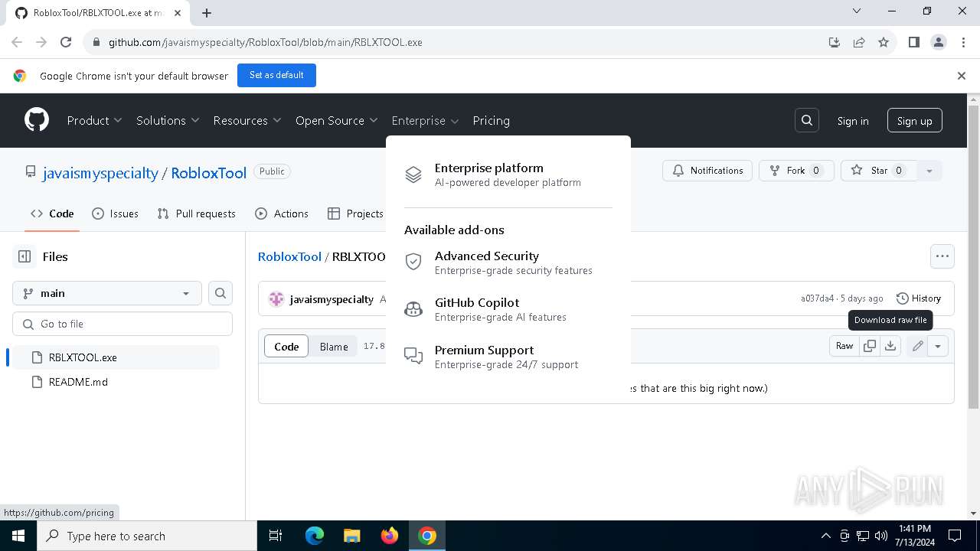
Task: Expand the Resources menu
Action: [x=247, y=120]
